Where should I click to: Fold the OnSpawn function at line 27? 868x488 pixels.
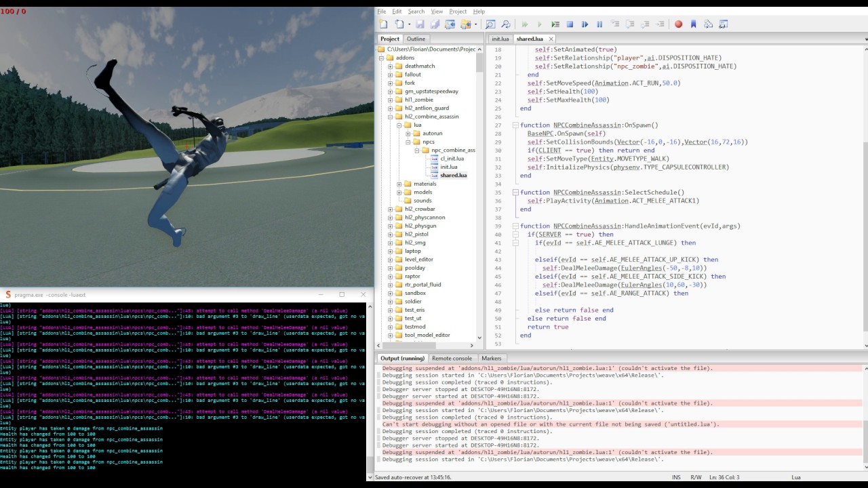click(x=515, y=125)
